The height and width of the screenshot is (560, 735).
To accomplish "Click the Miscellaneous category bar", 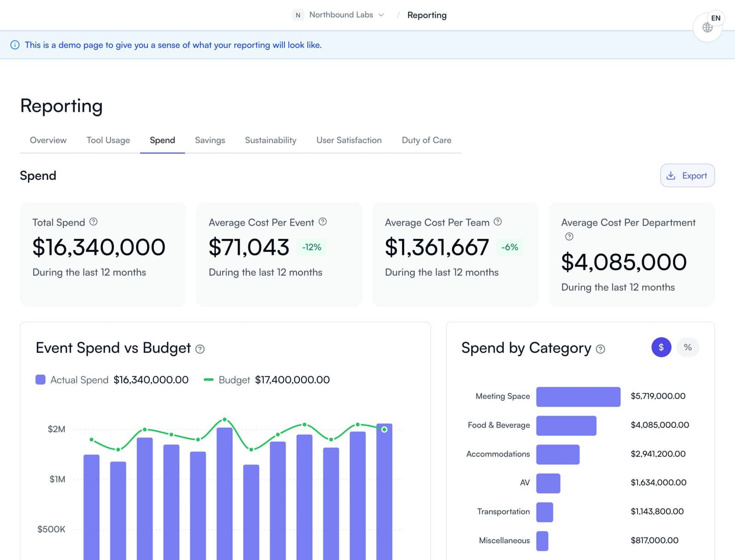I will [542, 541].
